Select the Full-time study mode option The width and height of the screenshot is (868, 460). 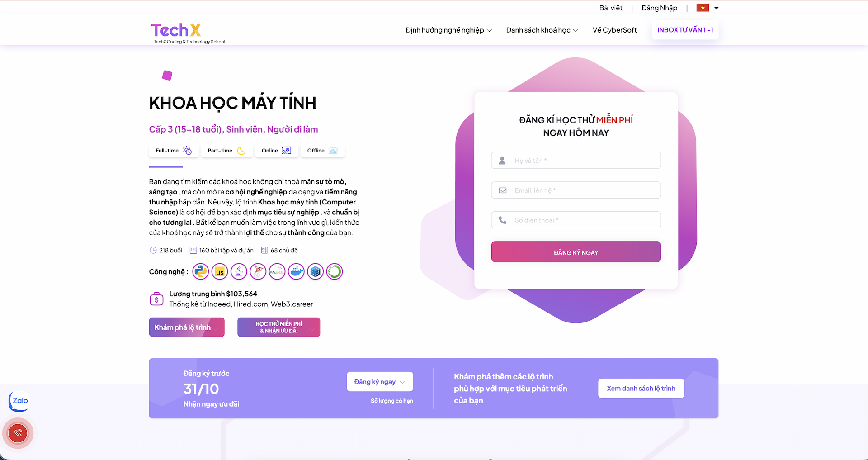[x=173, y=150]
